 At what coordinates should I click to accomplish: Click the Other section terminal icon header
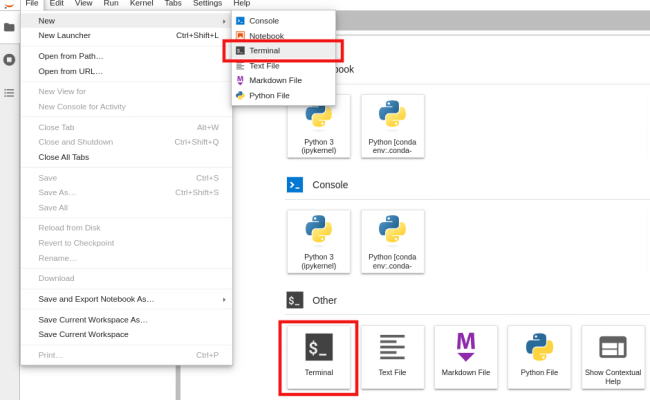(x=295, y=300)
